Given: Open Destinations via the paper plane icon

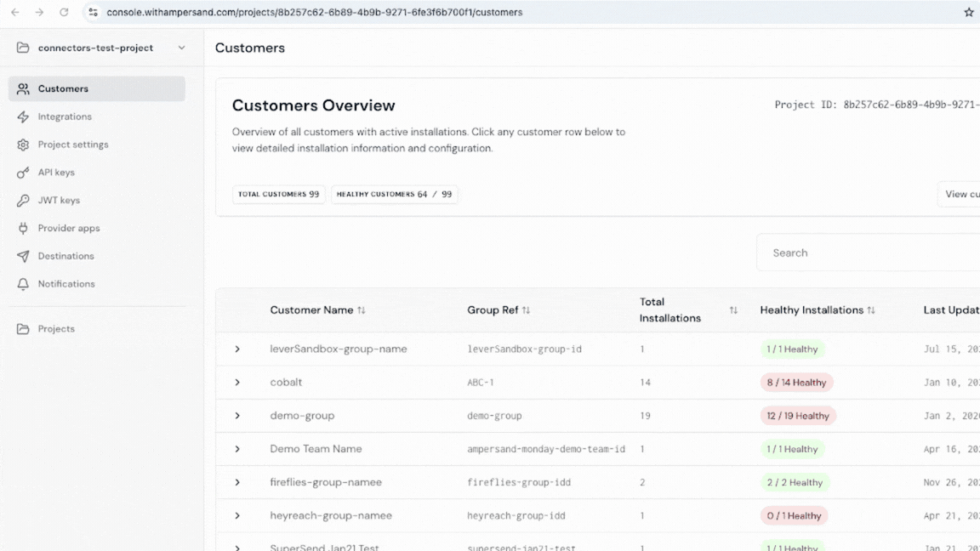Looking at the screenshot, I should 22,256.
